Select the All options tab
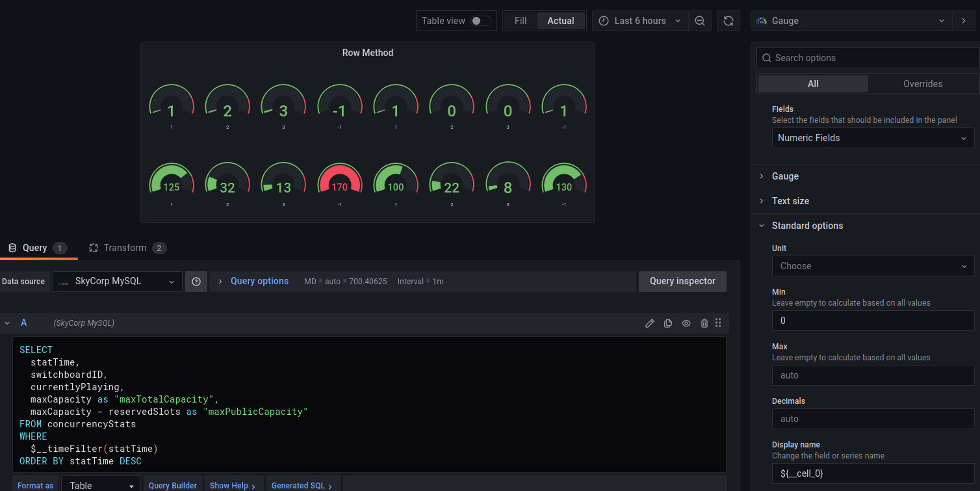 813,84
